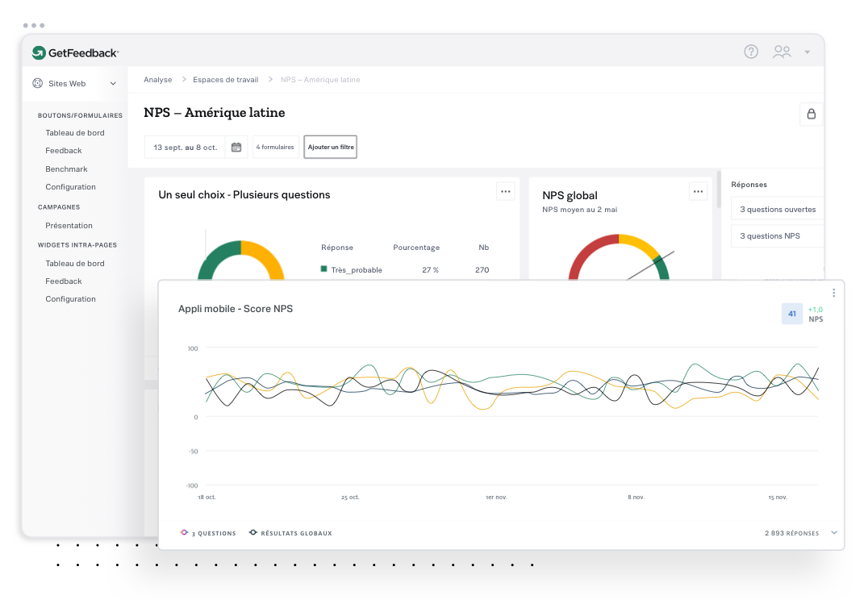Select Présentation under Campagnes

pyautogui.click(x=69, y=226)
